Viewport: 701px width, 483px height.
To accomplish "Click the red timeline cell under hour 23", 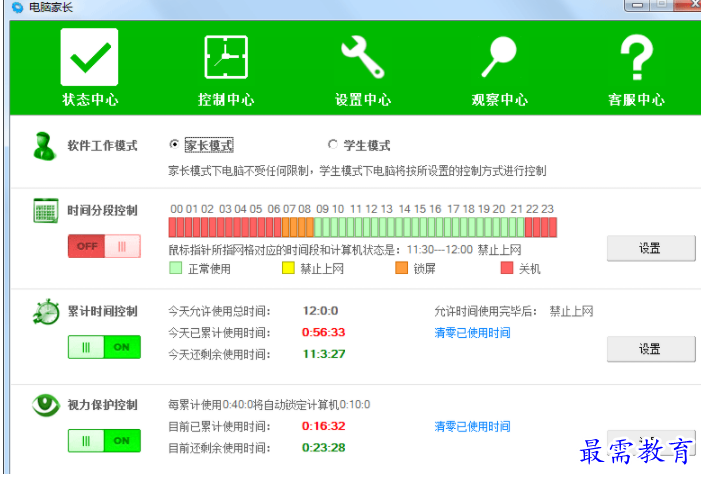I will (x=545, y=227).
